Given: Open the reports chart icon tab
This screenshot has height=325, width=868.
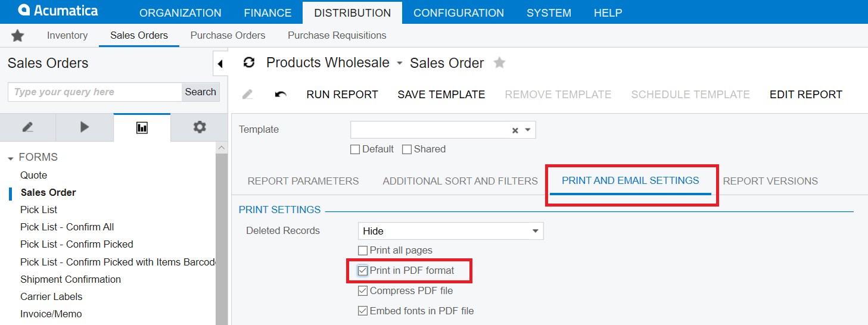Looking at the screenshot, I should click(x=142, y=127).
